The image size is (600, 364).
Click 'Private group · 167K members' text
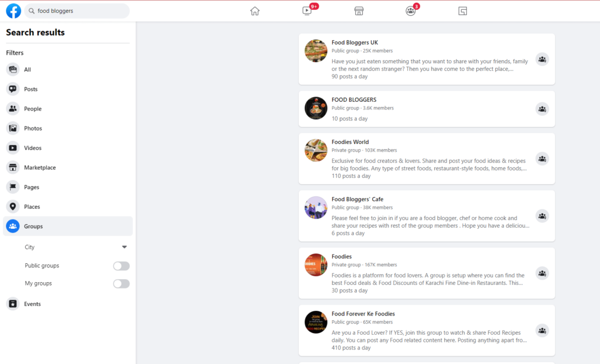(364, 265)
